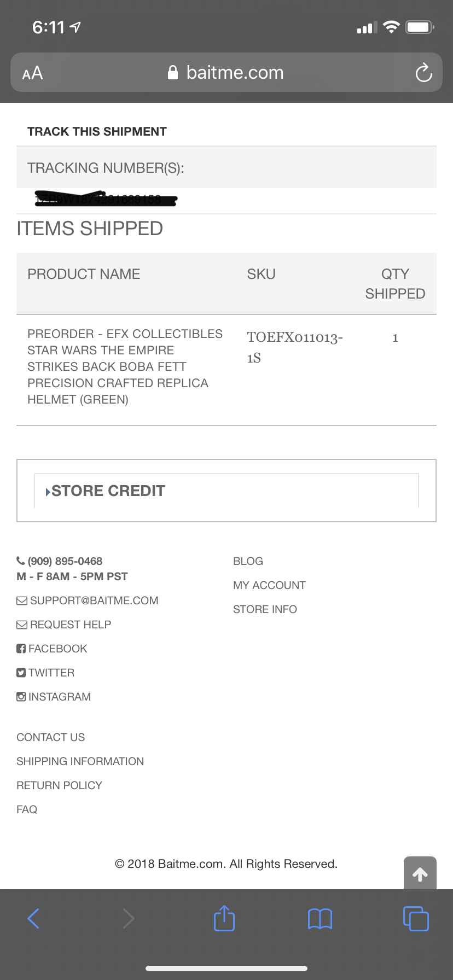Open Shipping Information page
453x980 pixels.
tap(80, 761)
